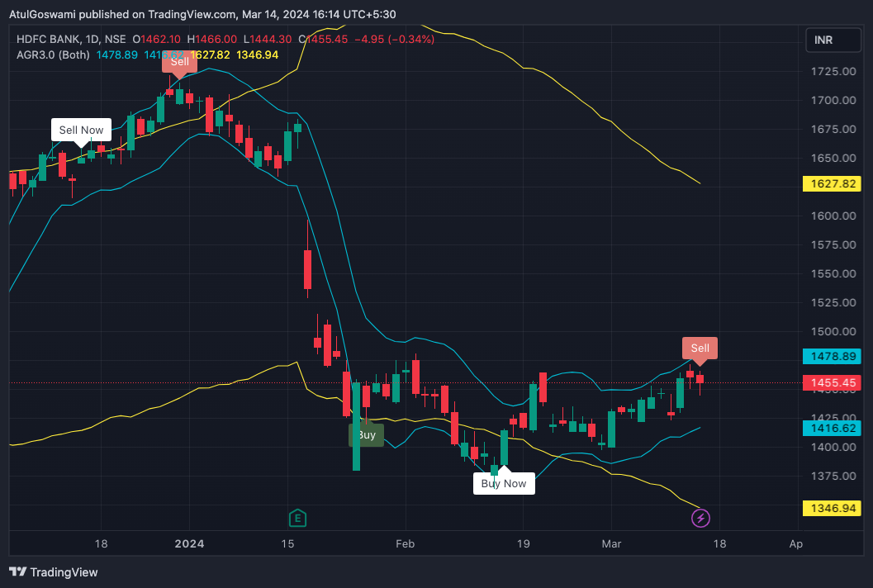Click the TradingView logo at bottom left

(x=54, y=571)
